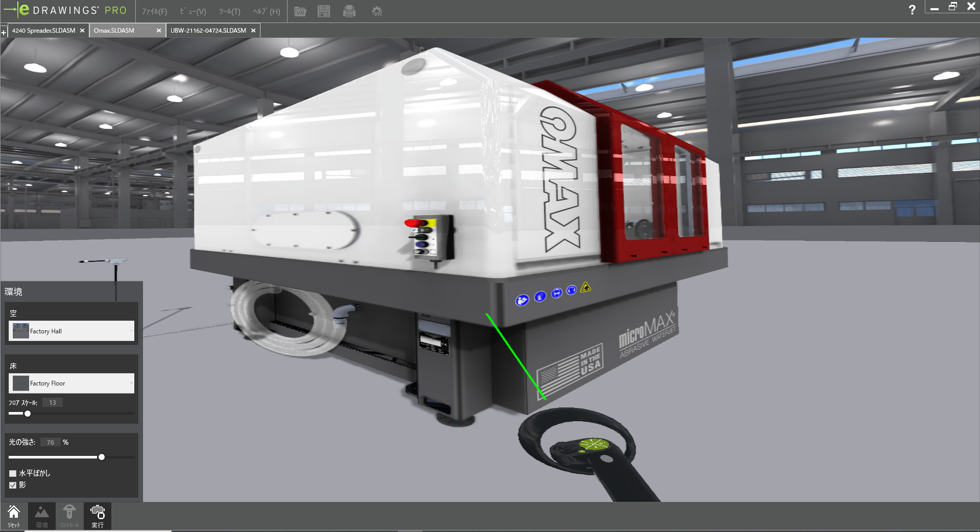Click the print icon in toolbar
980x532 pixels.
[349, 11]
